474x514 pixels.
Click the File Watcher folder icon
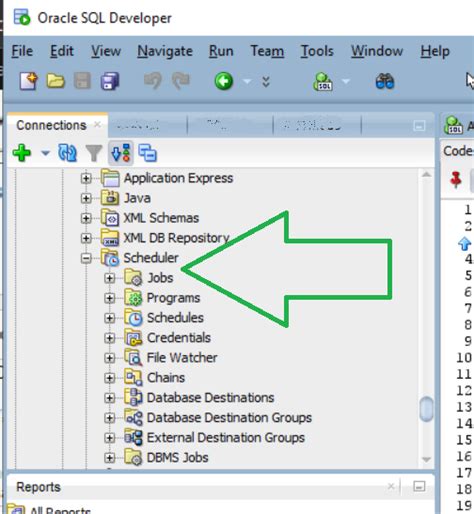(133, 357)
